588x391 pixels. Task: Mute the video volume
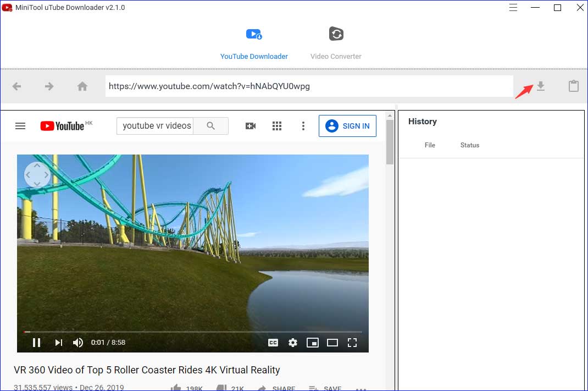click(78, 342)
